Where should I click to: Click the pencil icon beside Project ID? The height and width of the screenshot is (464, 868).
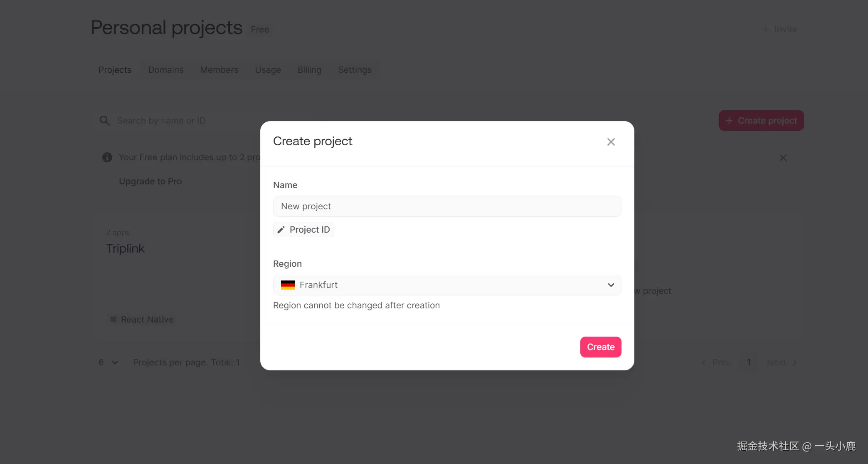[x=281, y=230]
